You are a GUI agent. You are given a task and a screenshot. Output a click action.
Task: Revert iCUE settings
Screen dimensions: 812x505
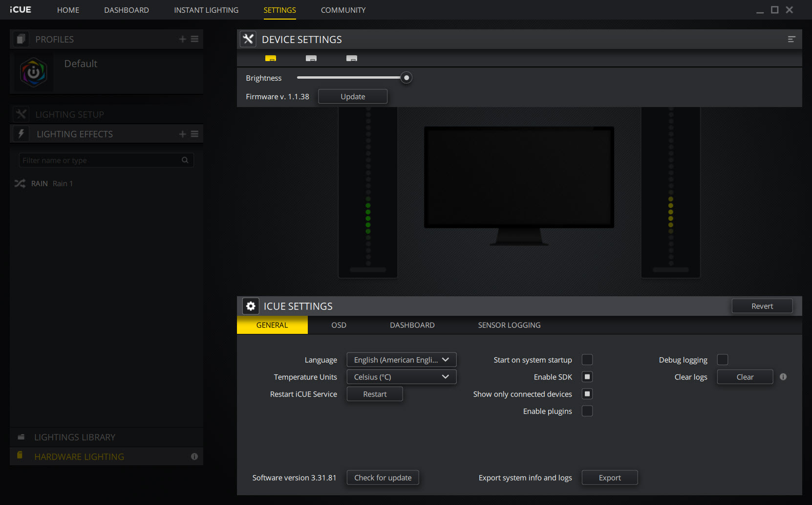click(762, 306)
